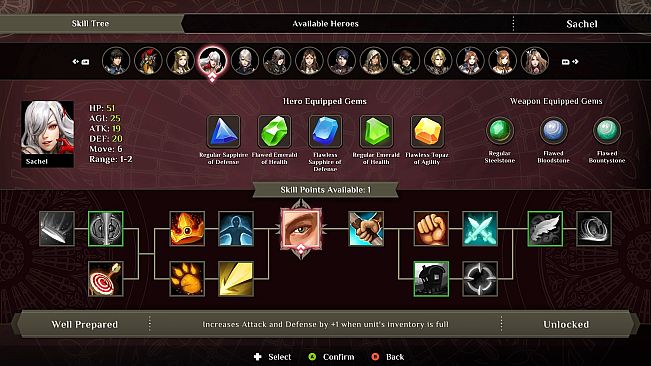Select the black wagon silhouette skill
The image size is (651, 366).
click(431, 278)
